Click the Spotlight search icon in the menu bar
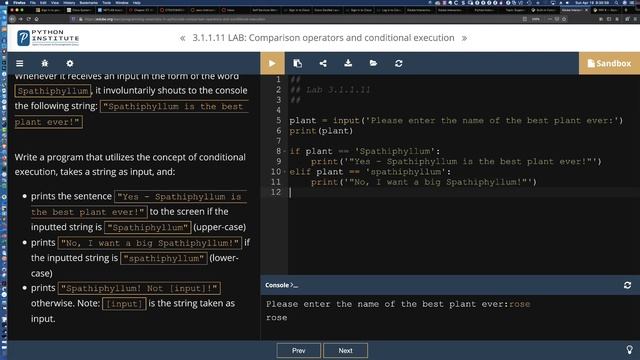The height and width of the screenshot is (360, 640). tap(616, 2)
